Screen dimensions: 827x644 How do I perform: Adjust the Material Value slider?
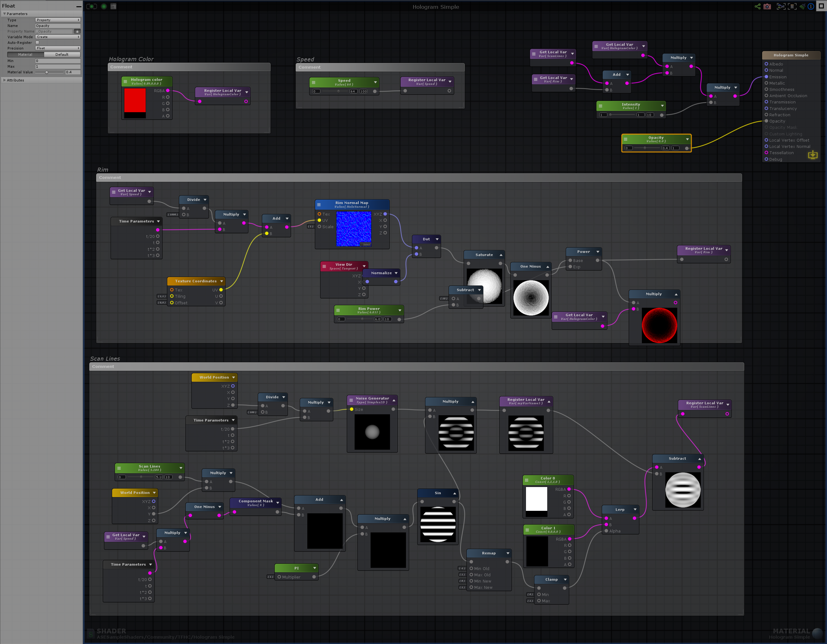pos(47,72)
